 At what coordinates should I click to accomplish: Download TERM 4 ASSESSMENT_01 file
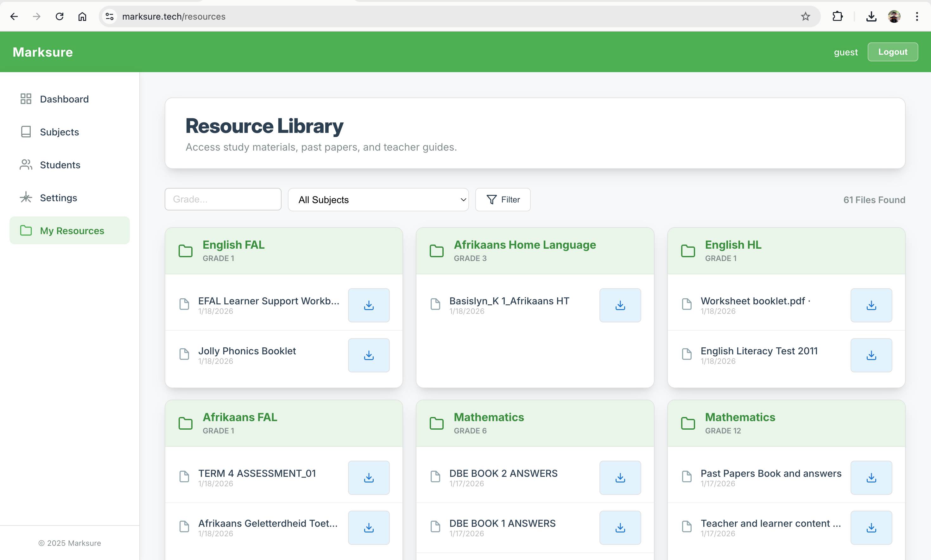(x=368, y=478)
